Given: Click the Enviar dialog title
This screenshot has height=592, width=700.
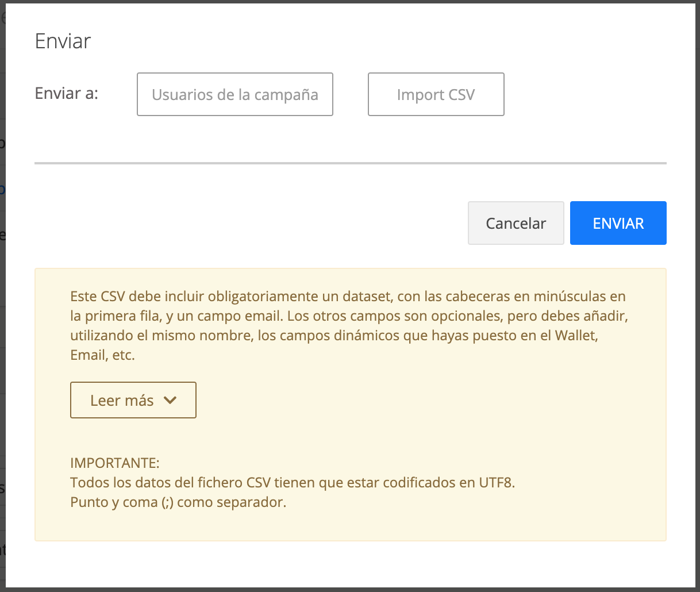Looking at the screenshot, I should coord(63,41).
